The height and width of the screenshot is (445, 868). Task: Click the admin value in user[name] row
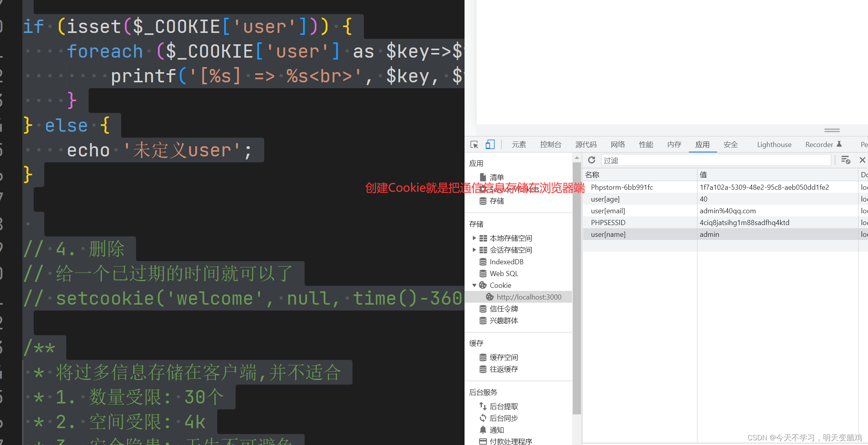point(710,234)
